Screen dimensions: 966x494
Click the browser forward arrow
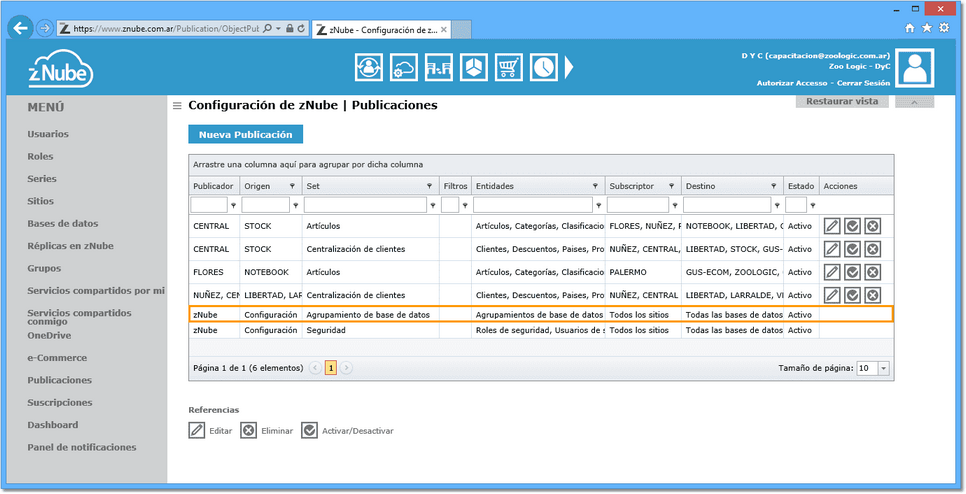[x=44, y=28]
